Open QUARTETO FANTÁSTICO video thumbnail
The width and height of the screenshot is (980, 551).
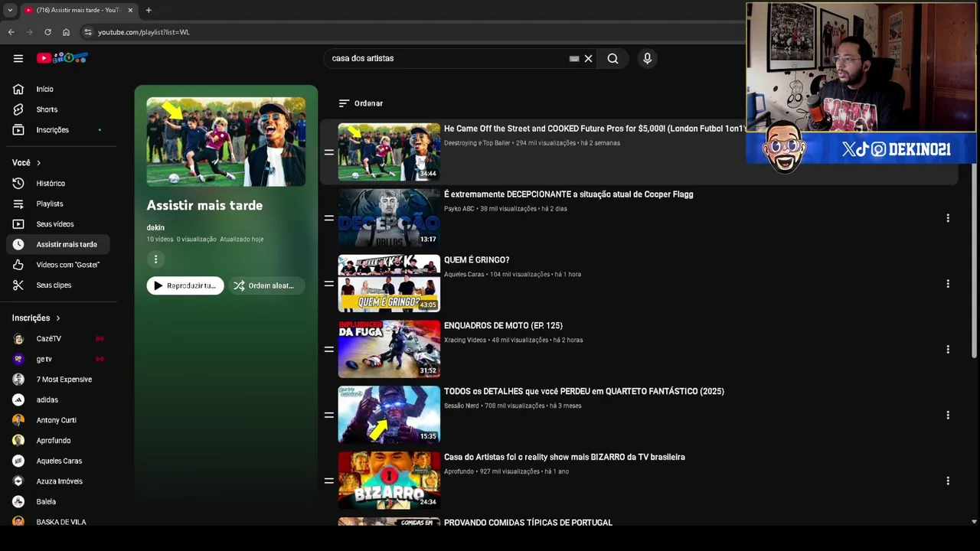click(389, 415)
